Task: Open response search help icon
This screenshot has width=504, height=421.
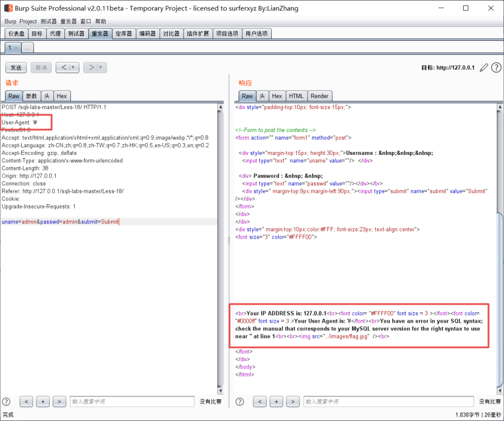Action: coord(240,401)
